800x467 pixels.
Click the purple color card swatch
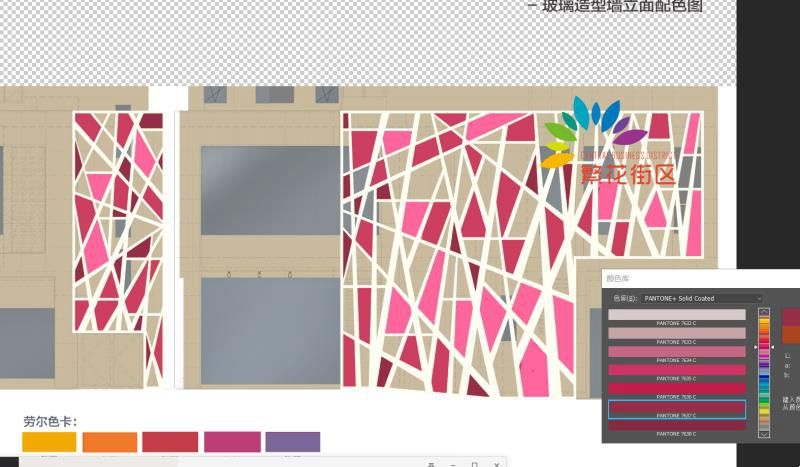pos(293,441)
